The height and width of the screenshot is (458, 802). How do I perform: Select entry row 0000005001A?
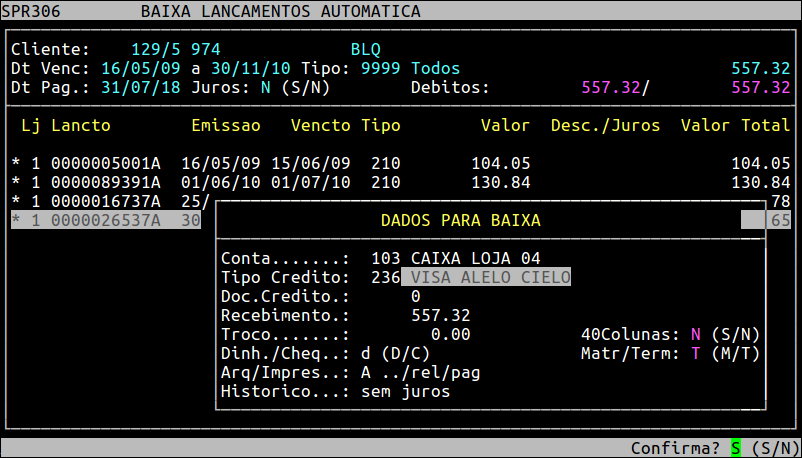105,163
